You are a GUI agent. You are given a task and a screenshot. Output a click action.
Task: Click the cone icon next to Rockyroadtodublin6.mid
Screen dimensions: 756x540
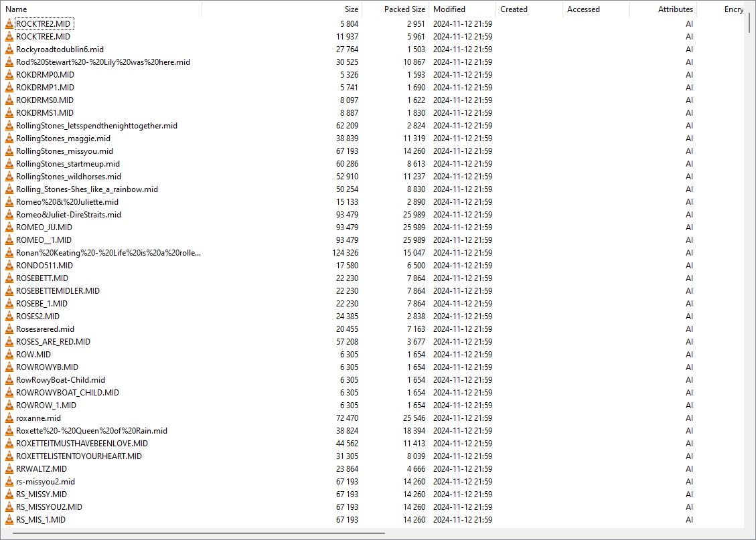9,49
